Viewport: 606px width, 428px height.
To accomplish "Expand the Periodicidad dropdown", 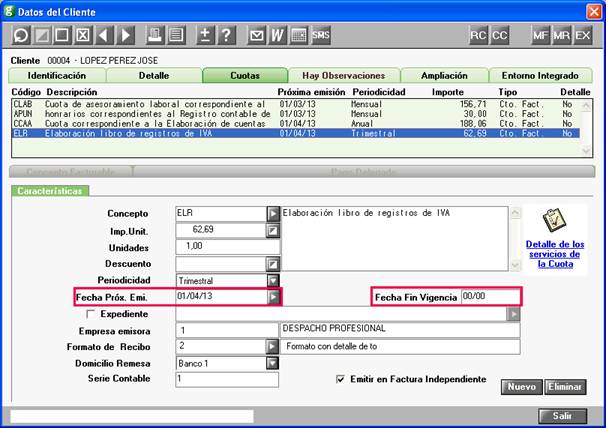I will pos(273,280).
